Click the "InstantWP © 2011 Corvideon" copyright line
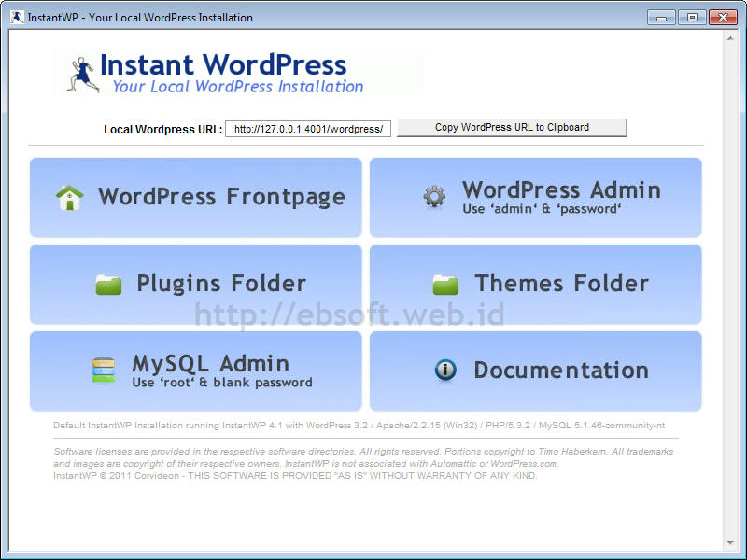This screenshot has width=747, height=560. 295,476
